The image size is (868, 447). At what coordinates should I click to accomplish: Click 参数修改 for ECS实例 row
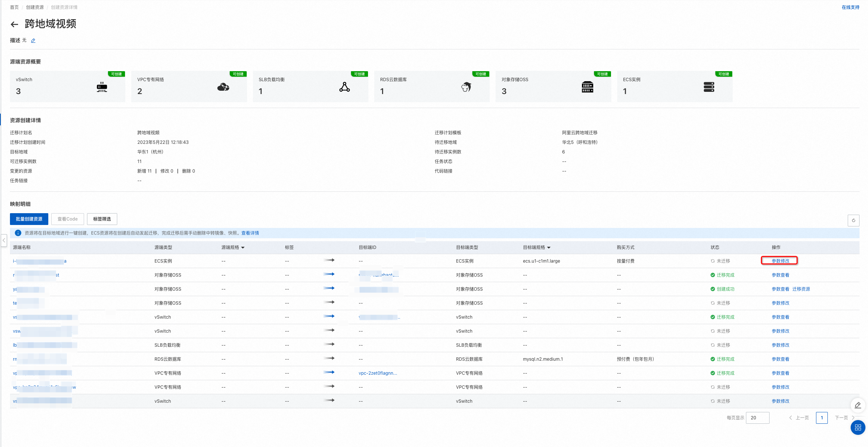click(780, 261)
